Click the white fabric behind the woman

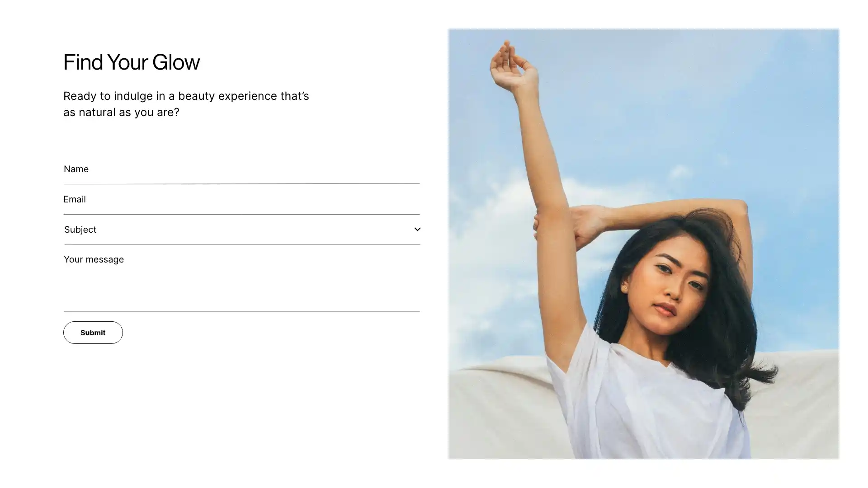point(497,407)
